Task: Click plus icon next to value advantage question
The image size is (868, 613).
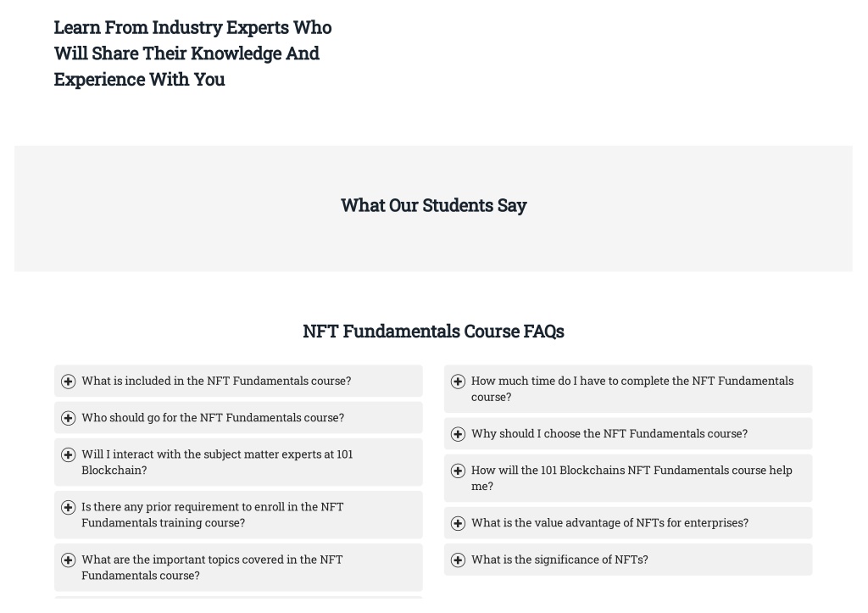Action: [458, 523]
